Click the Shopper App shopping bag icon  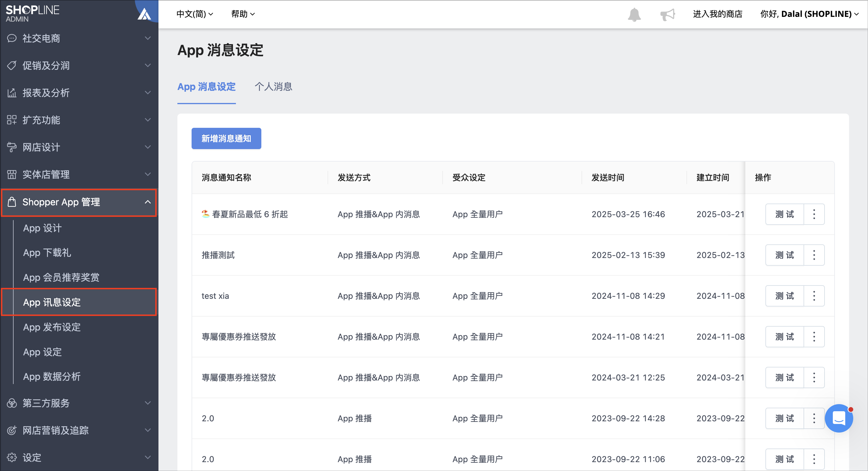pyautogui.click(x=12, y=202)
